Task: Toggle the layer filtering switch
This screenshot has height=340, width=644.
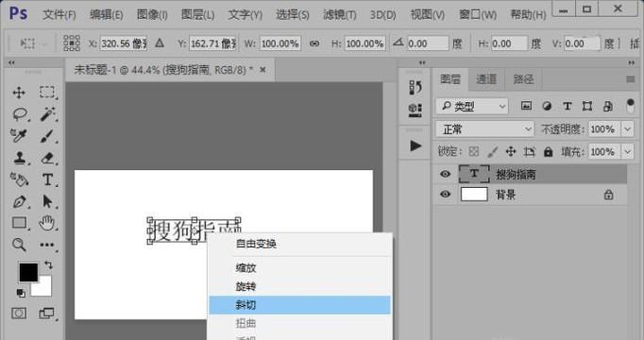Action: click(x=630, y=106)
